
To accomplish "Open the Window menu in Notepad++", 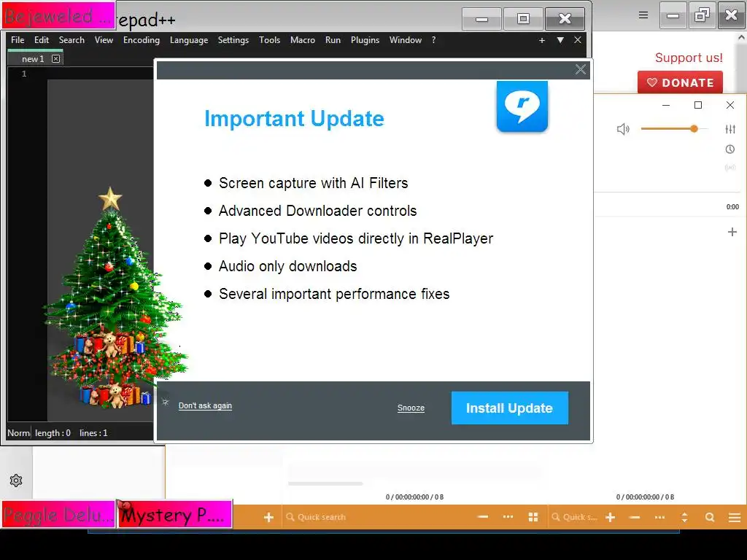I will point(406,40).
